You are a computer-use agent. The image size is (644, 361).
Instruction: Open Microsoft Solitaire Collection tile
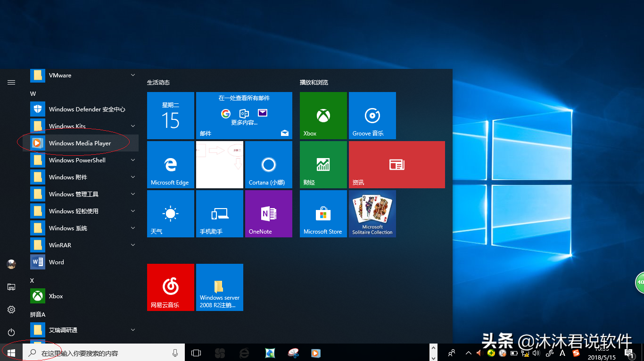coord(372,214)
